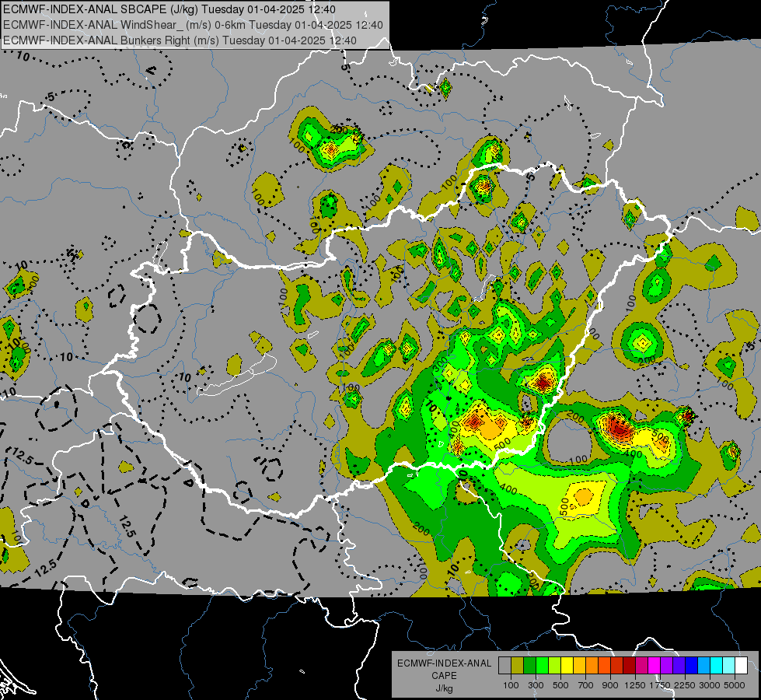This screenshot has width=761, height=700.
Task: Click the J/kg unit label in legend
Action: coord(444,688)
